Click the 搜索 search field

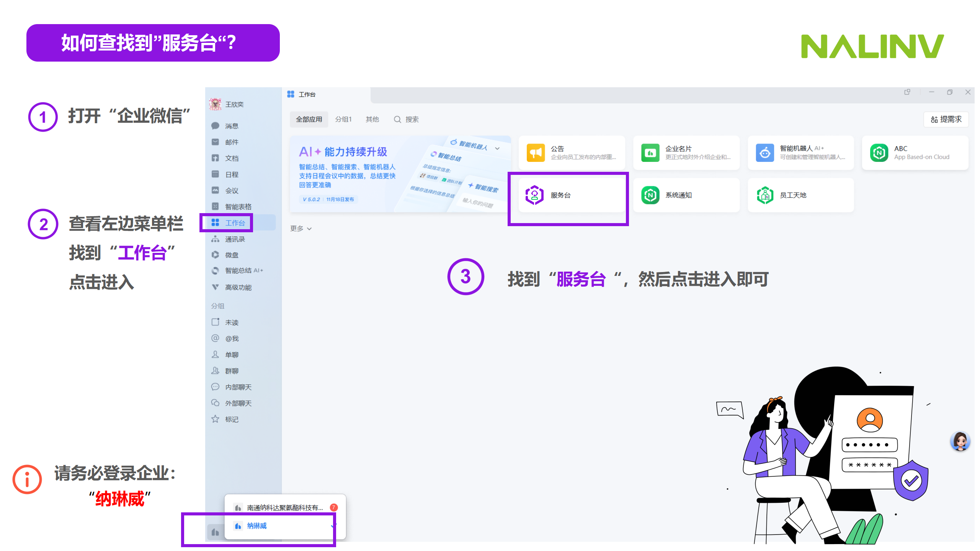(x=407, y=119)
